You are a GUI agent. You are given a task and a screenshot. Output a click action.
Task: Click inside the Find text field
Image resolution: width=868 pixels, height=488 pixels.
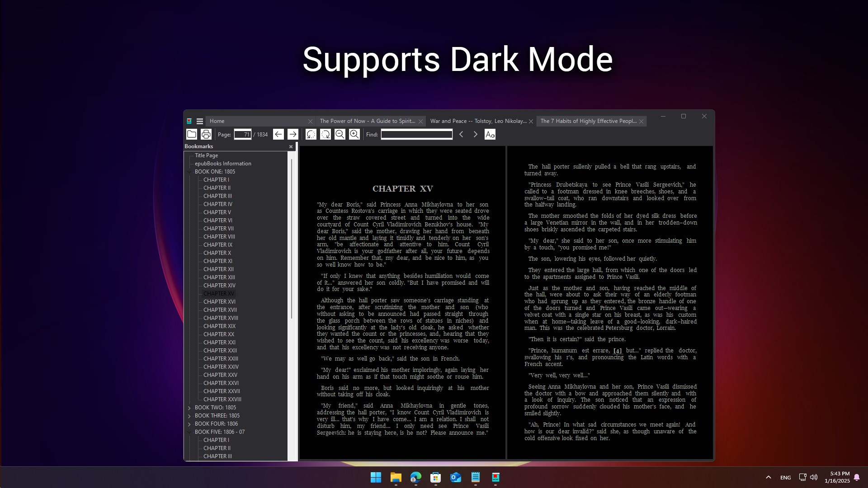(416, 134)
